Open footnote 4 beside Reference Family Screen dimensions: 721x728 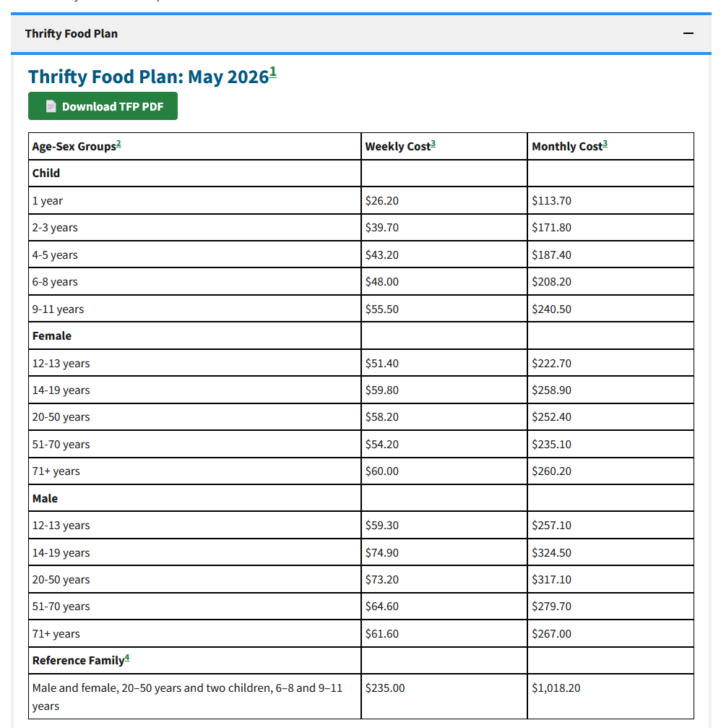pyautogui.click(x=127, y=658)
